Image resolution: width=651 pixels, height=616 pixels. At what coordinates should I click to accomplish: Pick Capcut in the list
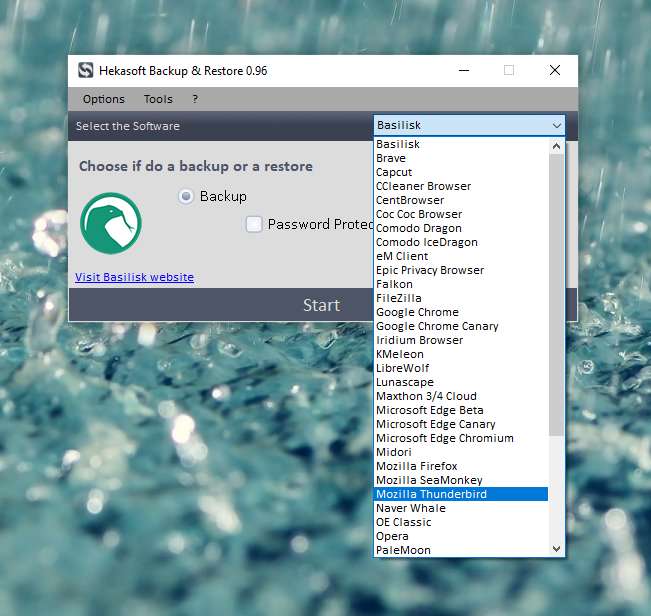pos(461,172)
